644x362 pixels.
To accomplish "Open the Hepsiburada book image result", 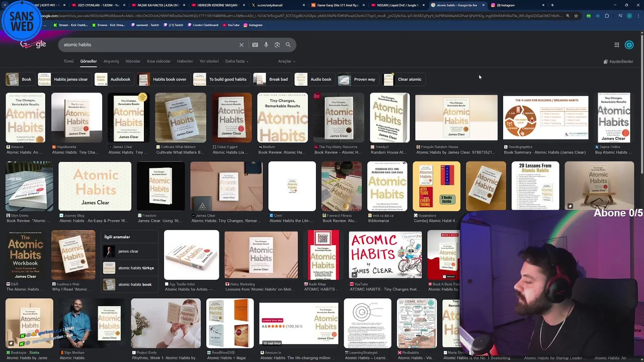I will point(76,118).
